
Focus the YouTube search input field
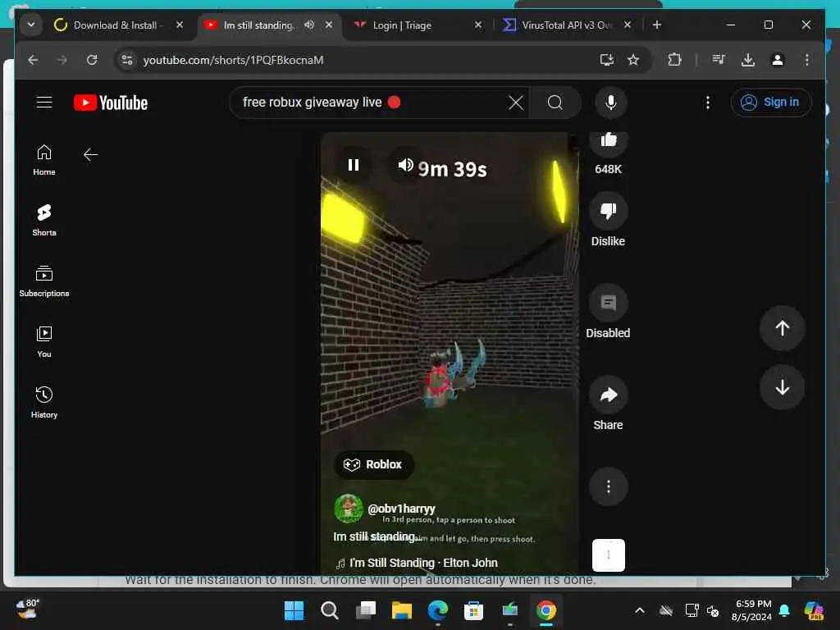[x=370, y=103]
